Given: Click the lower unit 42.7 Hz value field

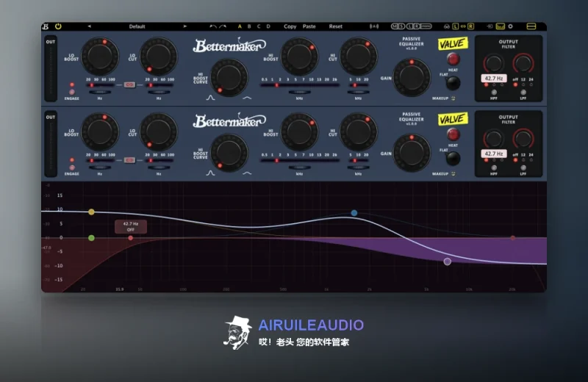Looking at the screenshot, I should [x=494, y=154].
